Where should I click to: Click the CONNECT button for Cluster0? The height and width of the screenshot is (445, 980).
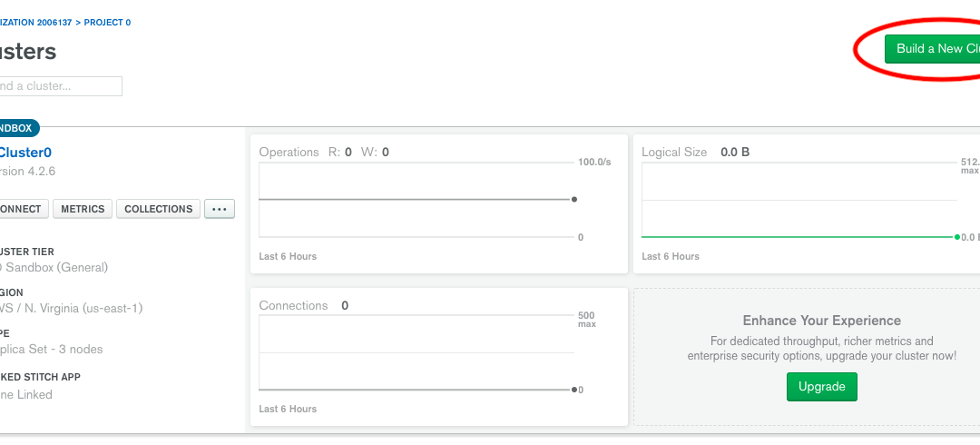(22, 209)
